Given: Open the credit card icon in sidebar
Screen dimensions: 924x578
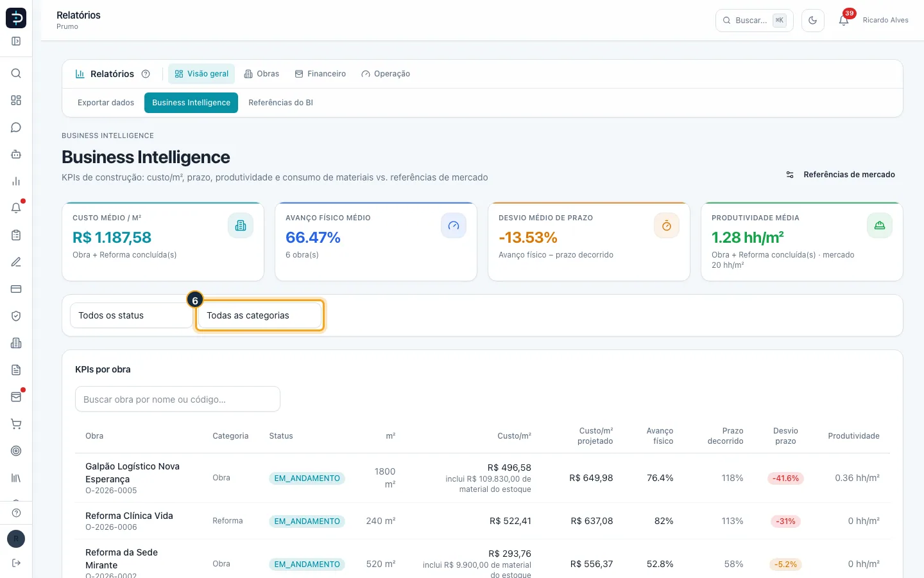Looking at the screenshot, I should [x=16, y=289].
